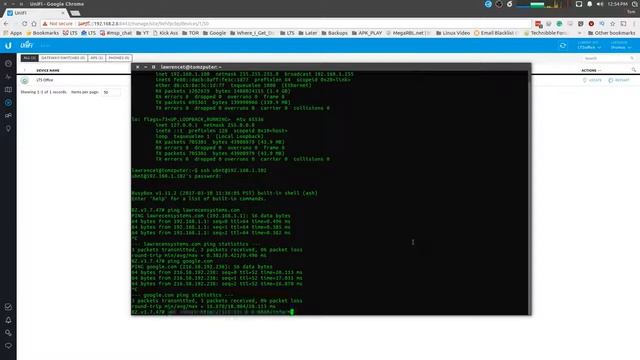Open the Apps bookmark shortcut
This screenshot has height=360, width=640.
point(13,33)
